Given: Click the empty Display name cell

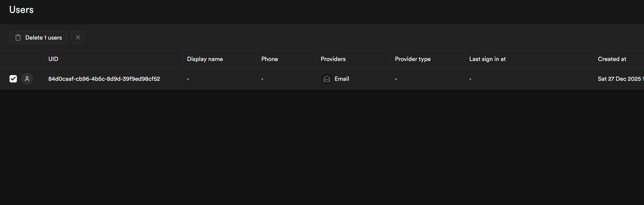Looking at the screenshot, I should point(220,79).
